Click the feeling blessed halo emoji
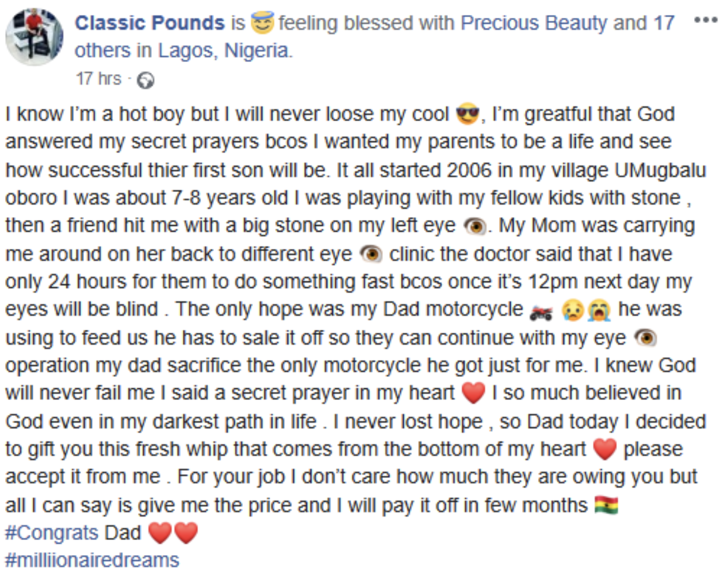The height and width of the screenshot is (578, 728). click(x=263, y=23)
